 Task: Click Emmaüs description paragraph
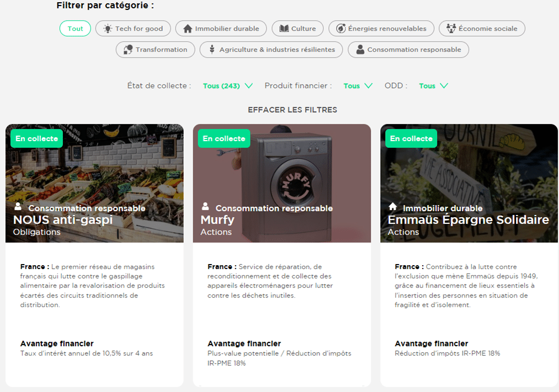[466, 286]
